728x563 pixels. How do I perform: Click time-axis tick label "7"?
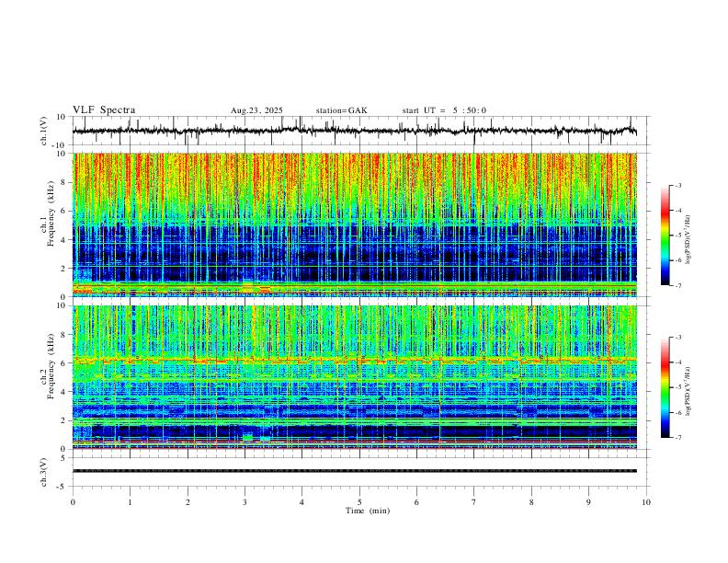474,502
